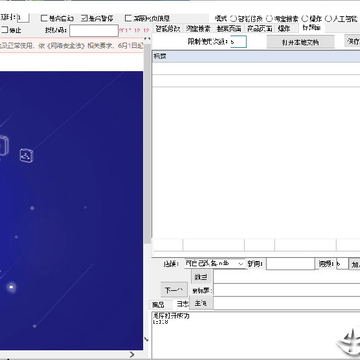Image resolution: width=360 pixels, height=360 pixels.
Task: Click the 标题 header row in the table
Action: click(x=256, y=57)
